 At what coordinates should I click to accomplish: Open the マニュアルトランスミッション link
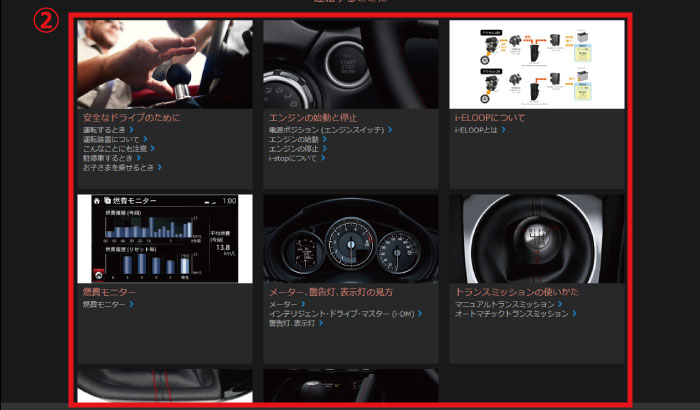point(506,303)
